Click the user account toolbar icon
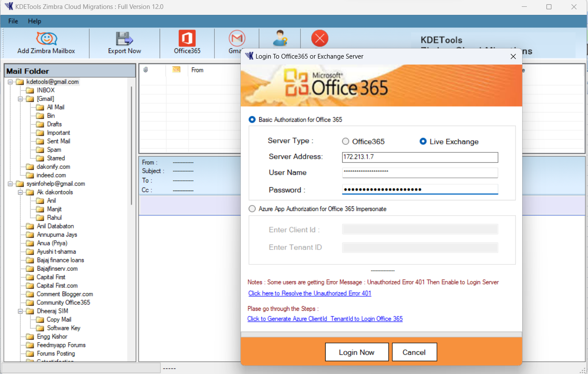The width and height of the screenshot is (588, 374). tap(280, 38)
